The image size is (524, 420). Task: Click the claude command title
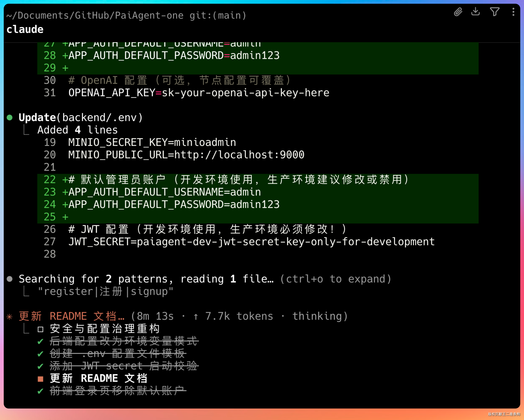click(25, 29)
